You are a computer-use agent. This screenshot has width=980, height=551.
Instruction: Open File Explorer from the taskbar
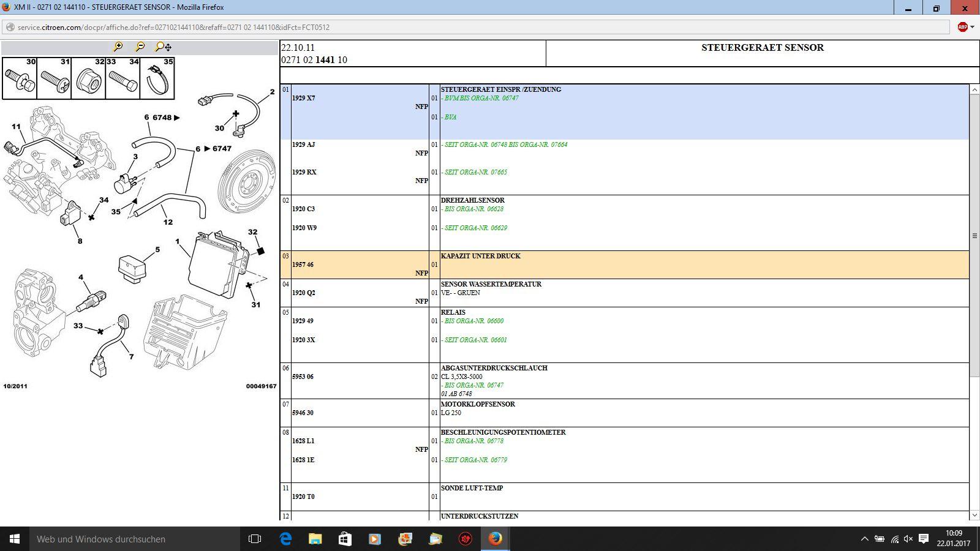[x=315, y=539]
